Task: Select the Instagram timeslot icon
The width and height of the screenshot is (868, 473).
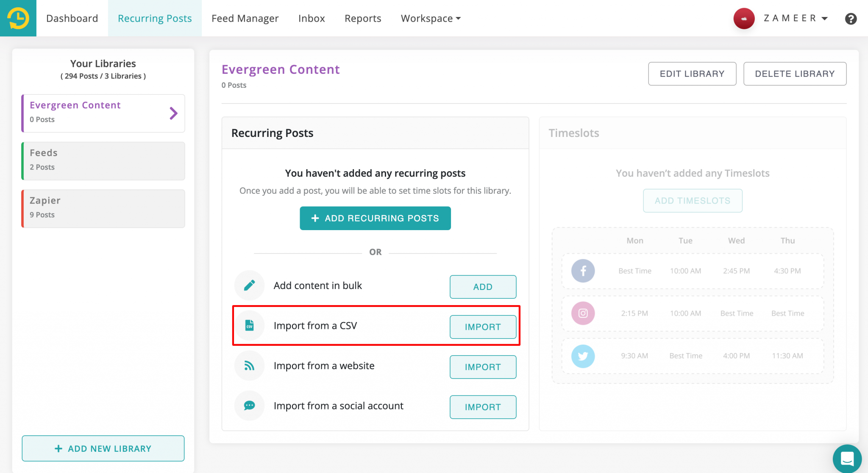Action: click(x=583, y=313)
